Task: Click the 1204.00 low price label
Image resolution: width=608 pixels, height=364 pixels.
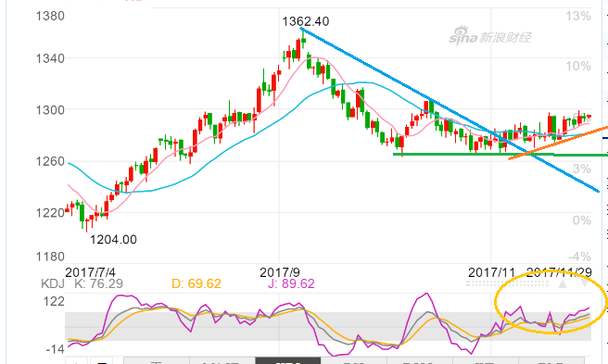Action: 113,240
